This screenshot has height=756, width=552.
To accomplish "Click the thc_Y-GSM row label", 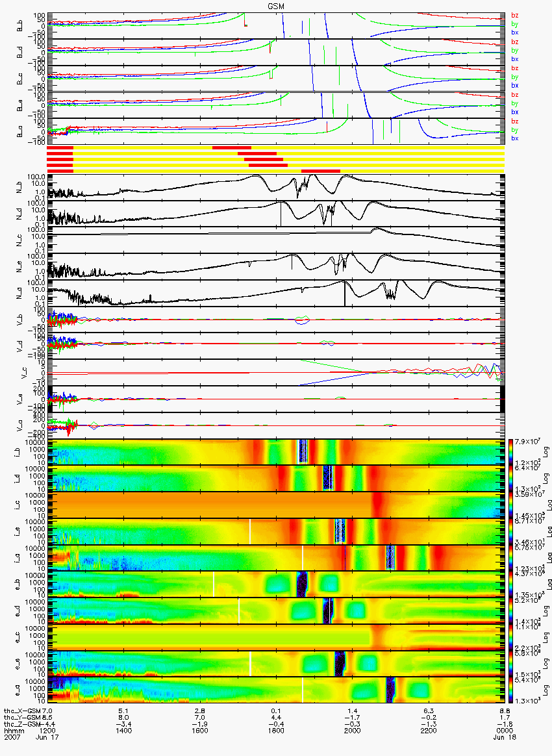I will pos(22,718).
